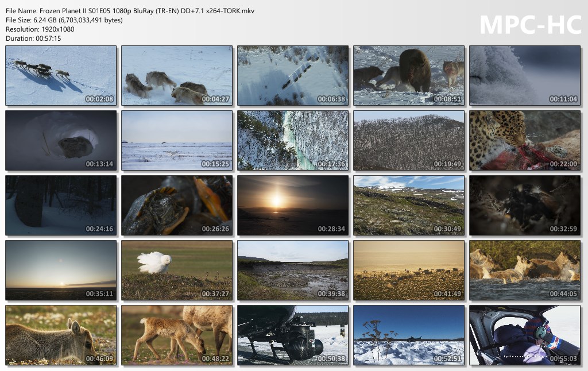Select the thumbnail stamped 00:32:59

(525, 205)
